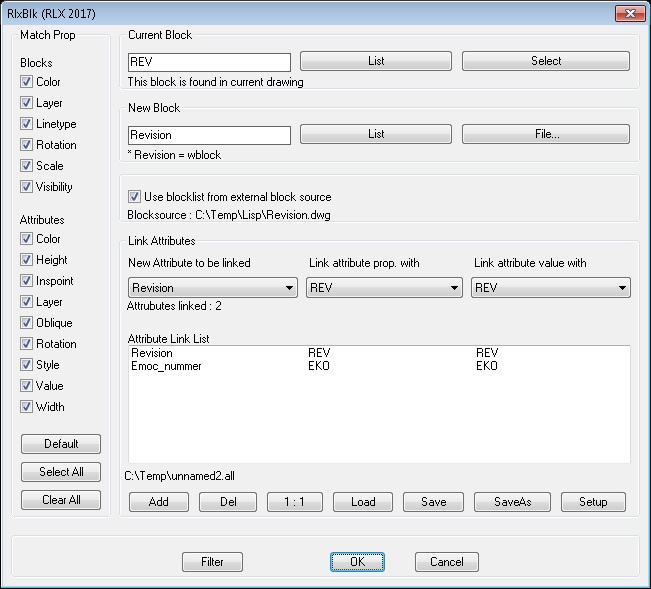Uncheck the Blocks Color checkbox
This screenshot has width=651, height=589.
tap(26, 81)
